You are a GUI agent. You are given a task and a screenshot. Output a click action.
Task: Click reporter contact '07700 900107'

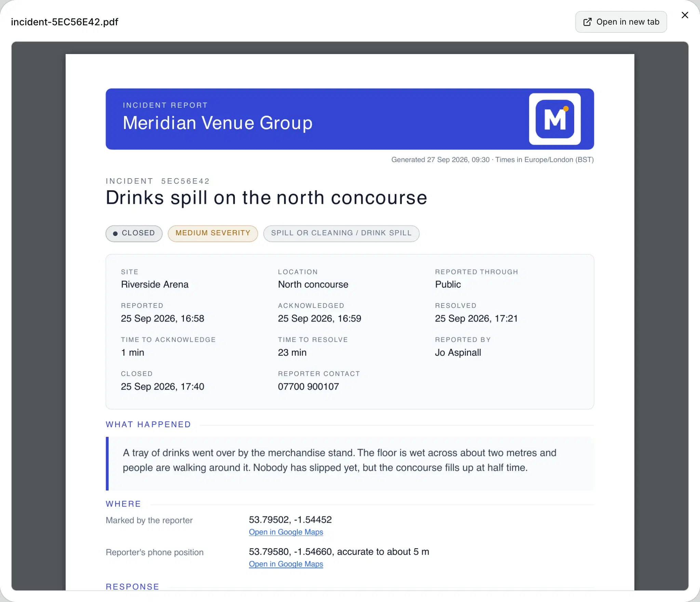(x=308, y=387)
